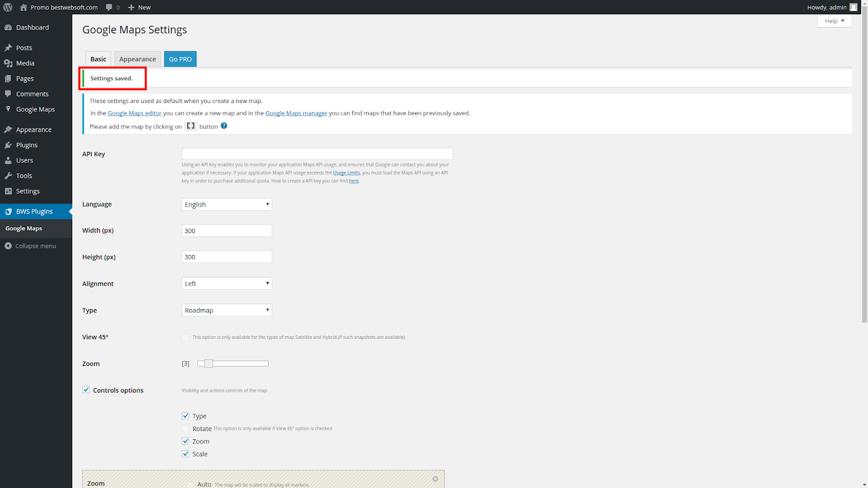Uncheck the Scale control checkbox
868x488 pixels.
coord(186,454)
